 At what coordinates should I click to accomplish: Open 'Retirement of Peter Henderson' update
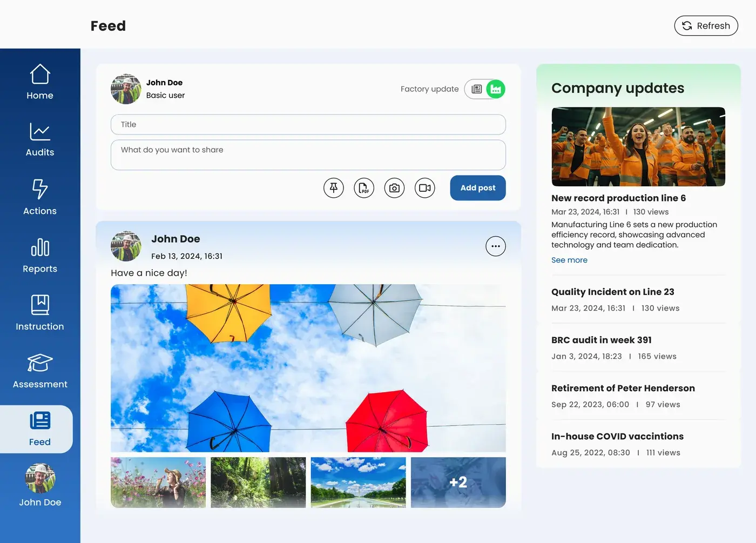(623, 388)
